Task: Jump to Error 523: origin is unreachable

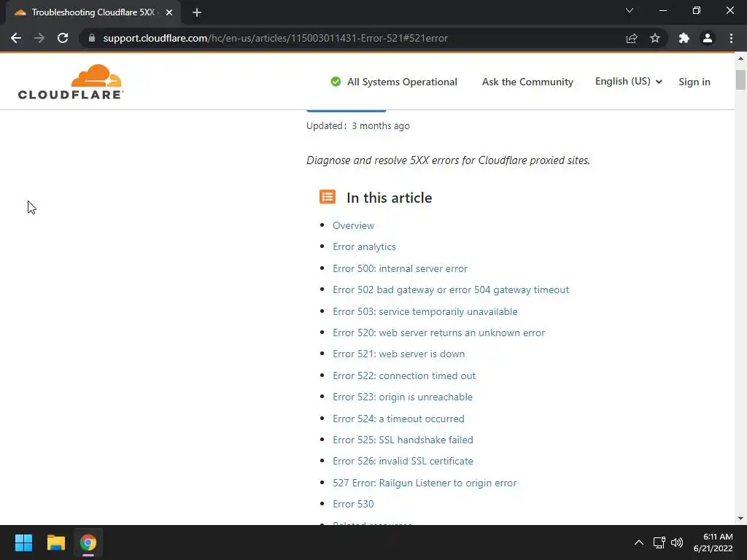Action: pos(403,397)
